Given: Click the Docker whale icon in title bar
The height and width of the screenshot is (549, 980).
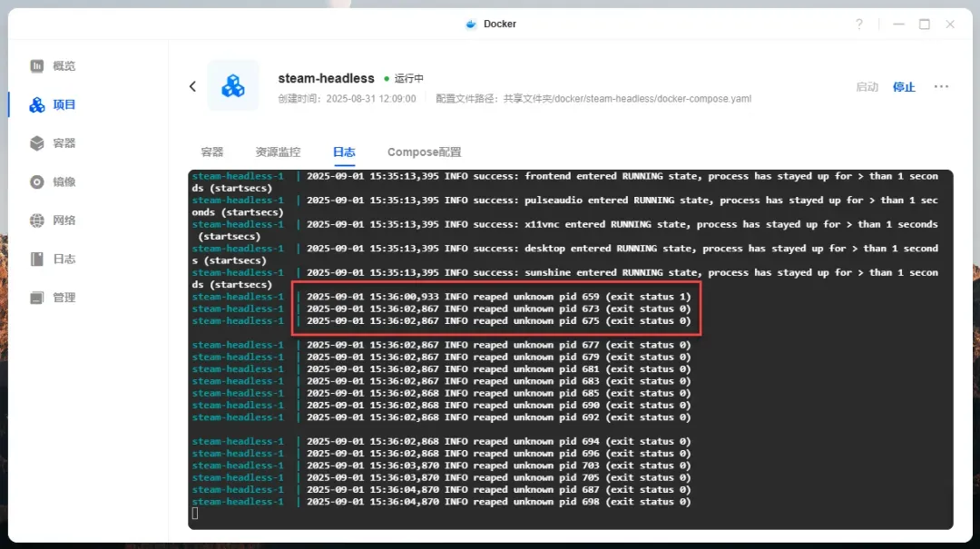Looking at the screenshot, I should [469, 24].
